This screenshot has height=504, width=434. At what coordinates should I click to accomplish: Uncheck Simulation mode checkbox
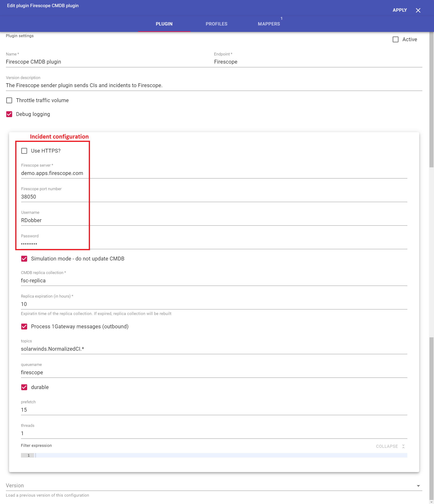pos(24,259)
